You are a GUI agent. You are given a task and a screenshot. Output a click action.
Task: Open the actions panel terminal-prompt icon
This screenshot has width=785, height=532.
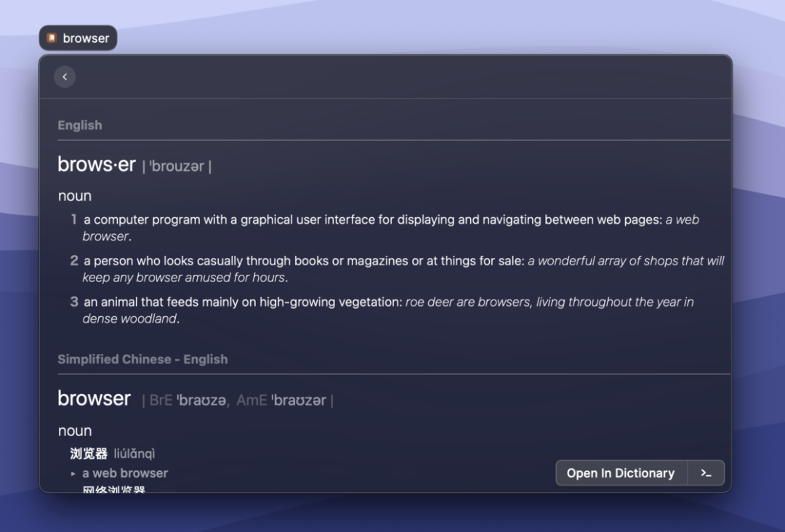pos(706,473)
